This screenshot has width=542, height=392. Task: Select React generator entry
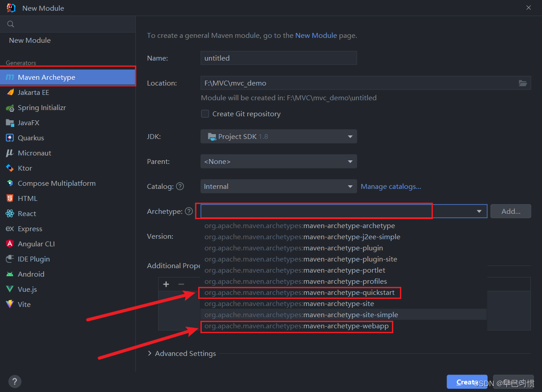(x=68, y=214)
